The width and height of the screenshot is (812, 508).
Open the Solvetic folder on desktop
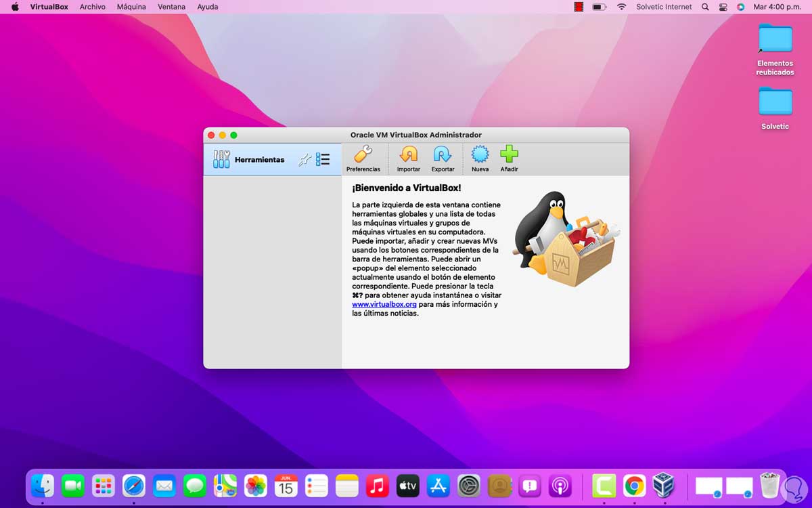775,108
